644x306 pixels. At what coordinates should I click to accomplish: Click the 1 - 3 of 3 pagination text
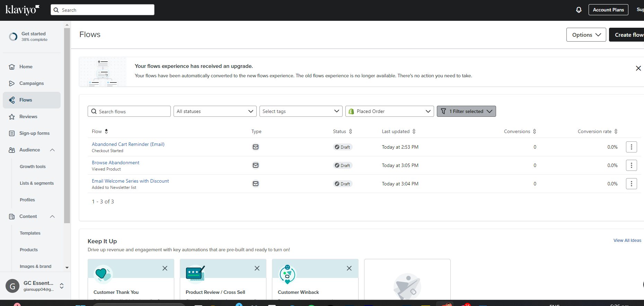click(x=103, y=202)
